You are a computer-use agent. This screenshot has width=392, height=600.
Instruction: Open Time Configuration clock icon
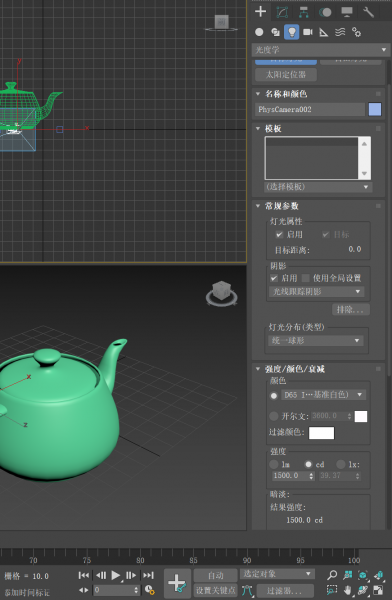coord(149,590)
